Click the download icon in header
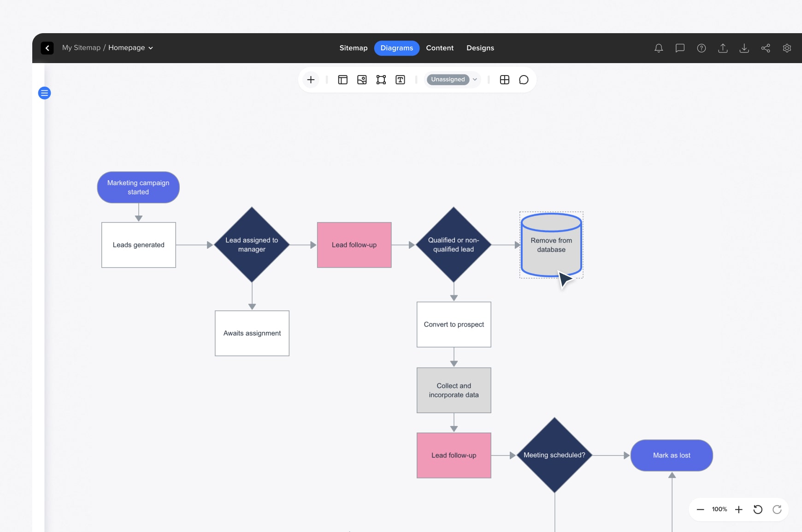The height and width of the screenshot is (532, 802). click(744, 48)
